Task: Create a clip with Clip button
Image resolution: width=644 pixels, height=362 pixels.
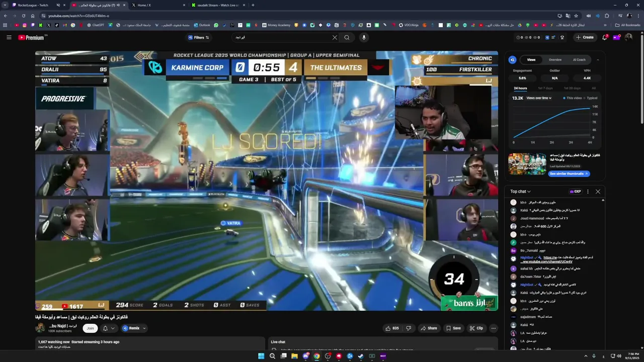Action: click(x=476, y=328)
